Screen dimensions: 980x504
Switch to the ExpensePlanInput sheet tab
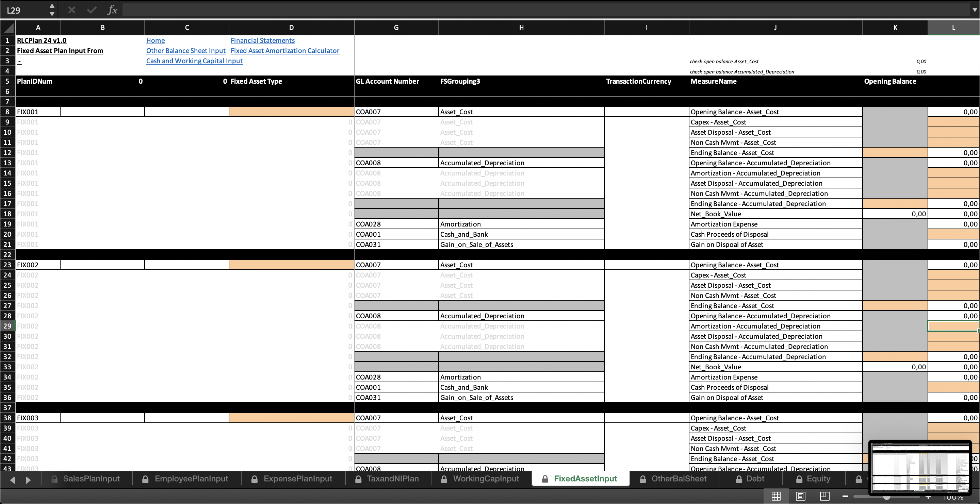292,478
